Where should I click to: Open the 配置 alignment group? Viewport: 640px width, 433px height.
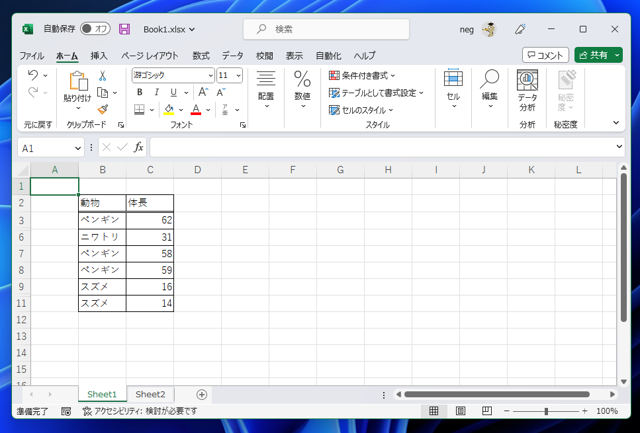(x=266, y=89)
